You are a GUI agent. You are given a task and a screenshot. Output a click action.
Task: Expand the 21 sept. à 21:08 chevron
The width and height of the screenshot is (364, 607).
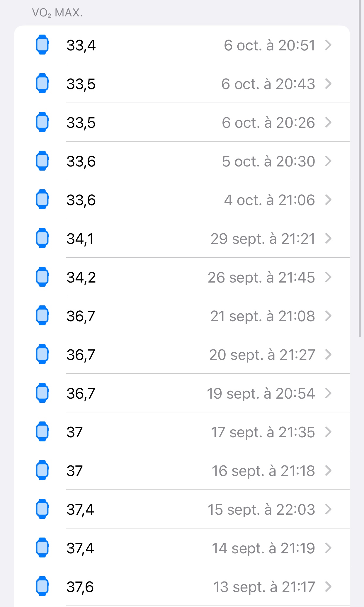[x=328, y=316]
